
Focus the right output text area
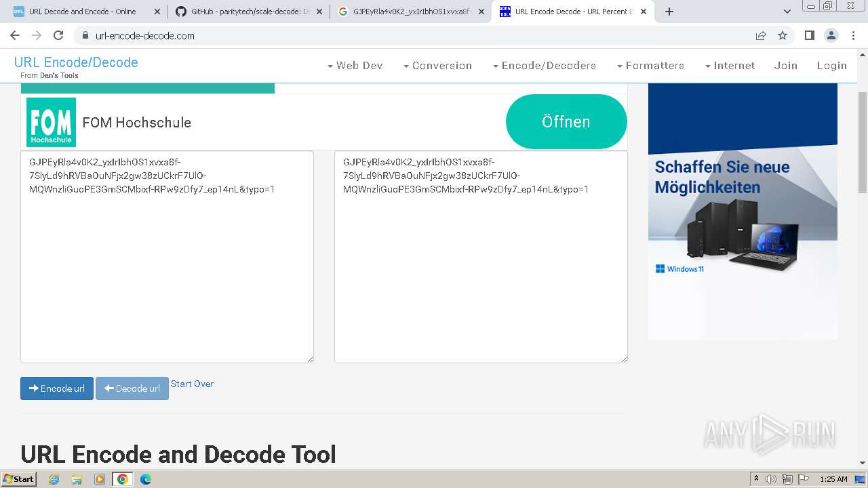coord(481,257)
